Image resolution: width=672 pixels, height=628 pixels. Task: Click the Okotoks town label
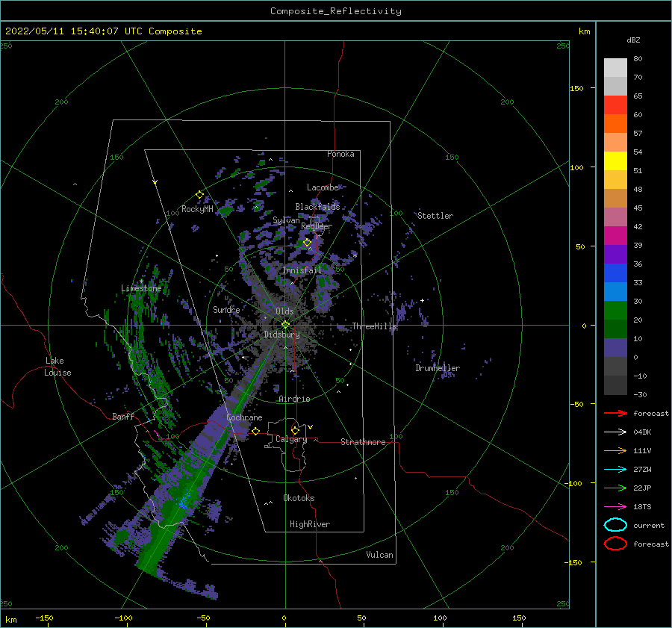tap(299, 498)
